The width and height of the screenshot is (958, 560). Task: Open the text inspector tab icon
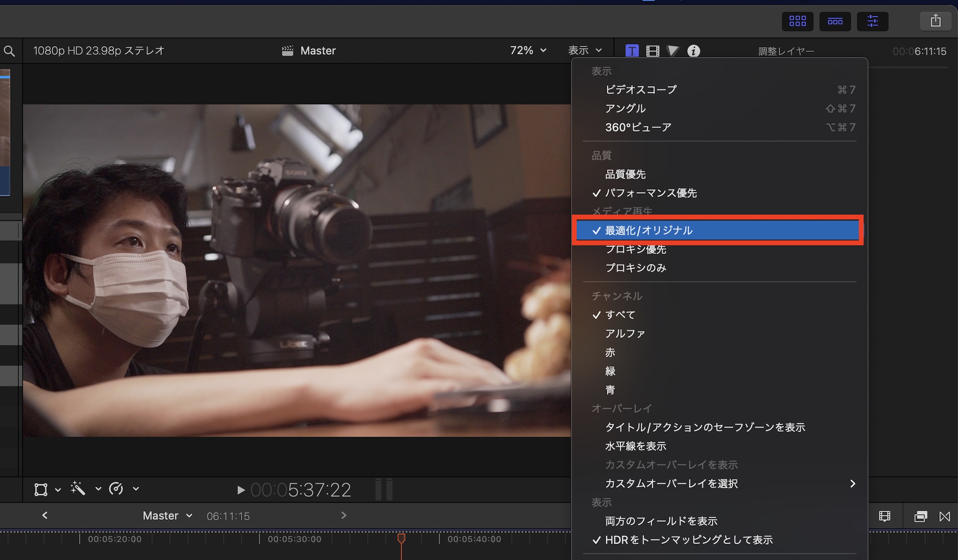(x=632, y=51)
